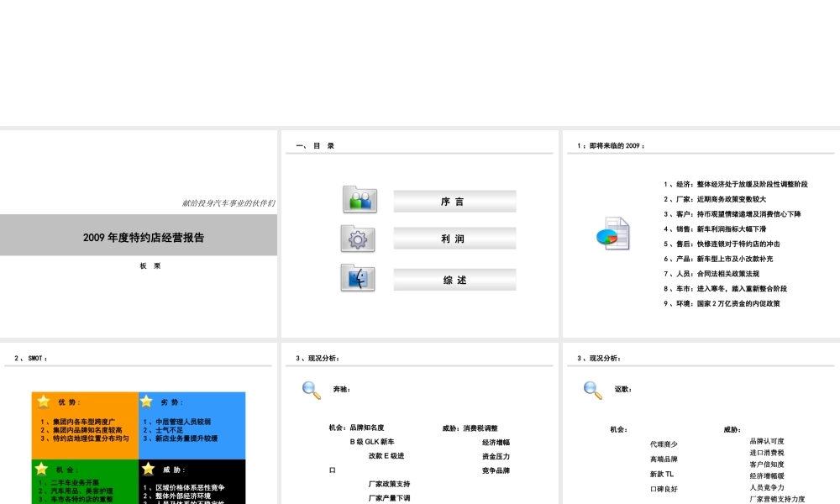Click 代理商少 in 讴歌 slide
Viewport: 840px width, 504px height.
664,444
